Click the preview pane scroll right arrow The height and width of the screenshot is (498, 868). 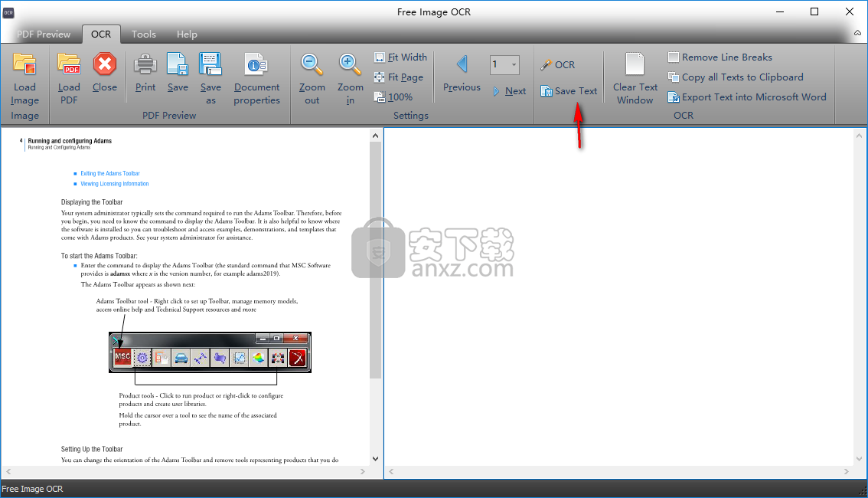click(x=363, y=471)
